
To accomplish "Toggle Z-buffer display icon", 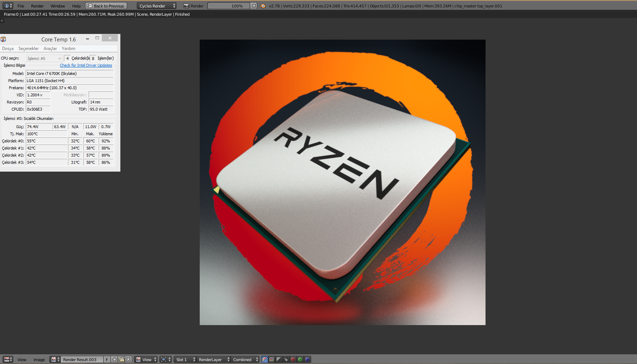I will click(x=286, y=359).
